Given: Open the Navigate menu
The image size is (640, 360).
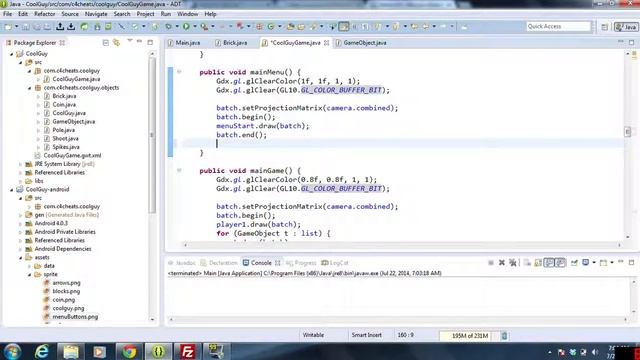Looking at the screenshot, I should click(x=96, y=14).
